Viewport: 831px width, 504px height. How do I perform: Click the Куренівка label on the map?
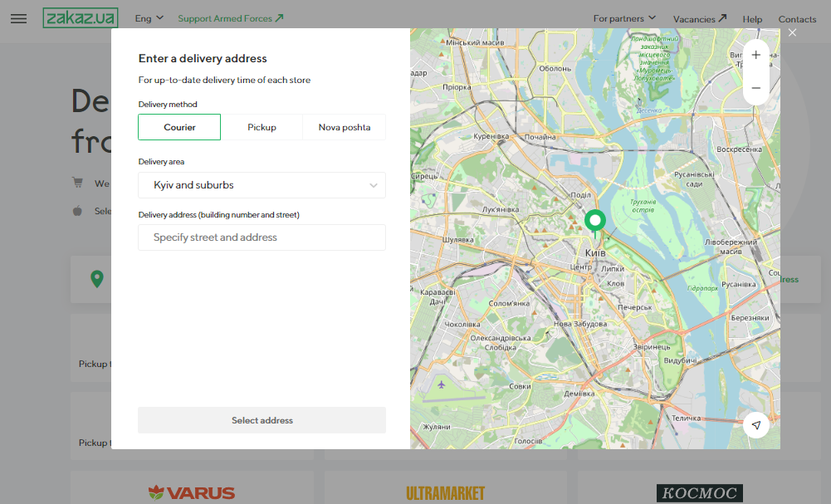(491, 136)
